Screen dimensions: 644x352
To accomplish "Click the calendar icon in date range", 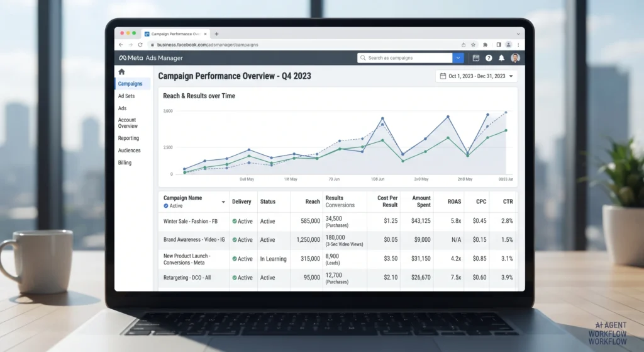I will [x=443, y=76].
